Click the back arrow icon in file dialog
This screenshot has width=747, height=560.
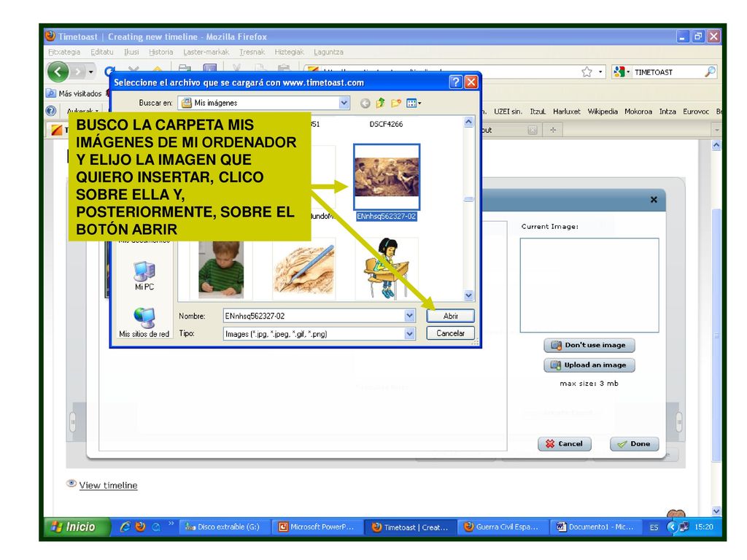point(365,103)
